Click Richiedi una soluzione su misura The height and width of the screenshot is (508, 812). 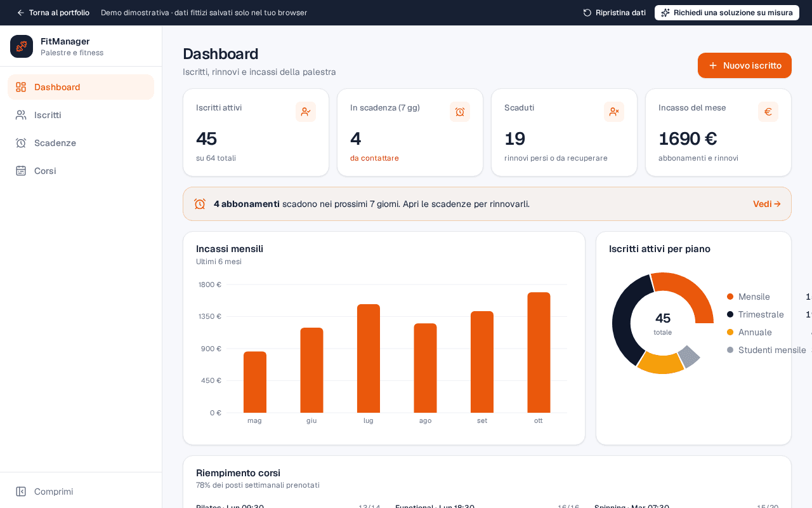pos(727,13)
